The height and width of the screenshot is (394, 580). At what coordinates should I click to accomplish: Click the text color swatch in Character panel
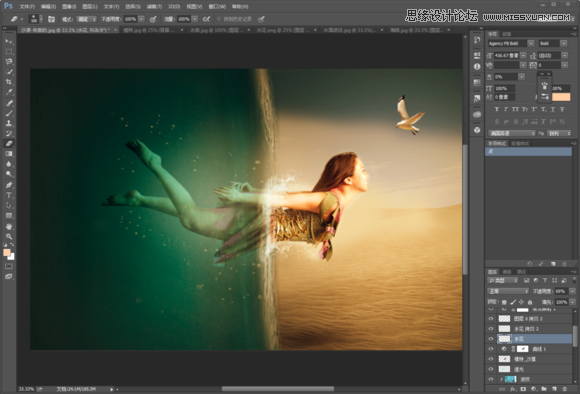(x=561, y=97)
